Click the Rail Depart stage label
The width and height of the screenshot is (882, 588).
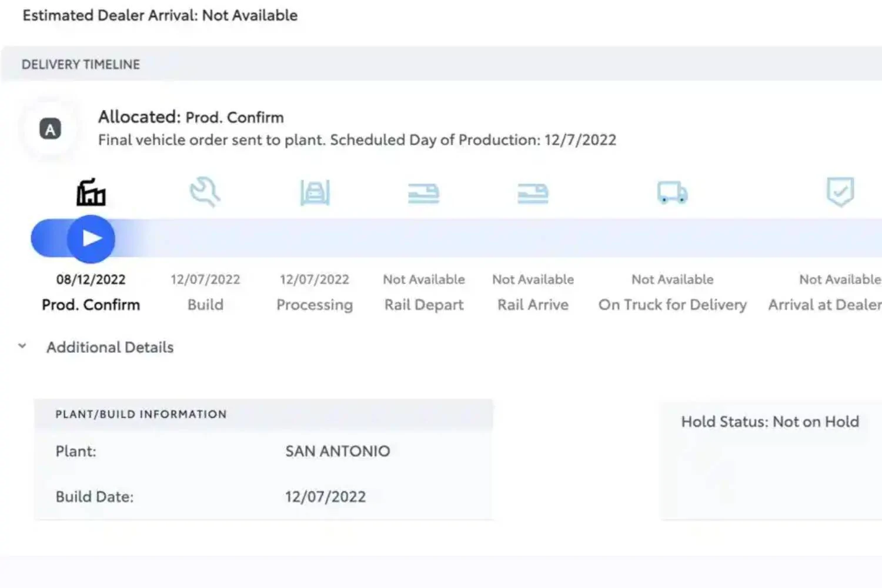click(x=424, y=305)
